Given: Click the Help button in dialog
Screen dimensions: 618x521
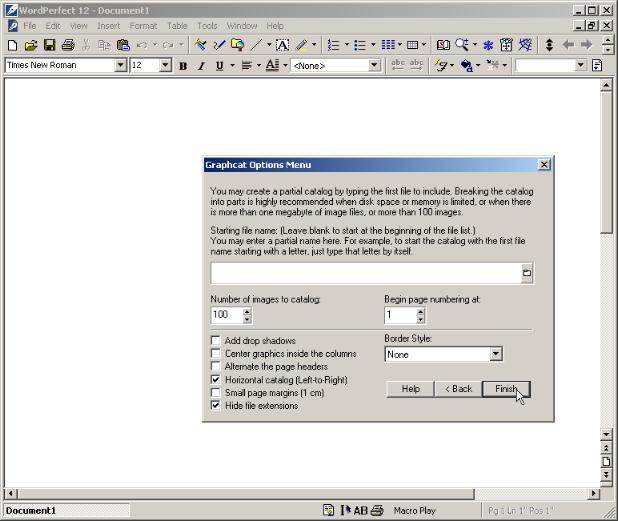Looking at the screenshot, I should pyautogui.click(x=410, y=389).
